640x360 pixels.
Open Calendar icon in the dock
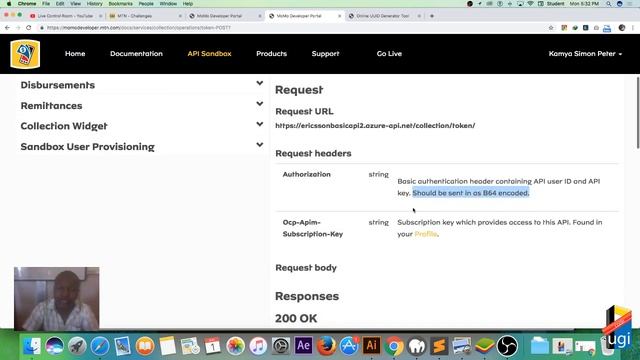[x=213, y=346]
